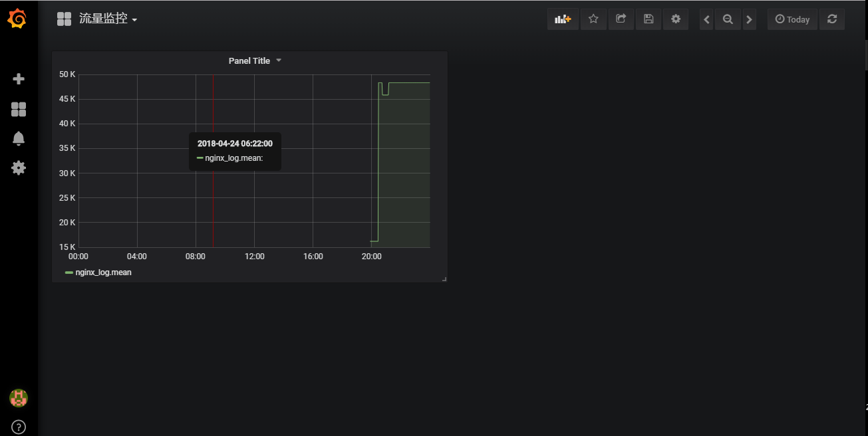Zoom out the time range with the magnifier

pos(728,19)
